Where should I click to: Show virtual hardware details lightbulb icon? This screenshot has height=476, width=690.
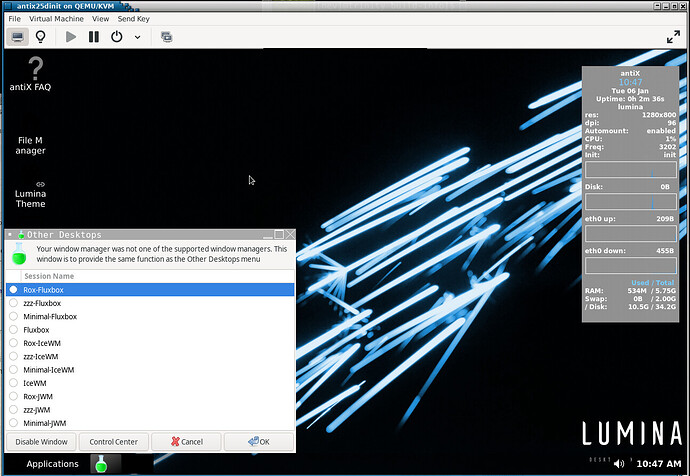pyautogui.click(x=41, y=36)
